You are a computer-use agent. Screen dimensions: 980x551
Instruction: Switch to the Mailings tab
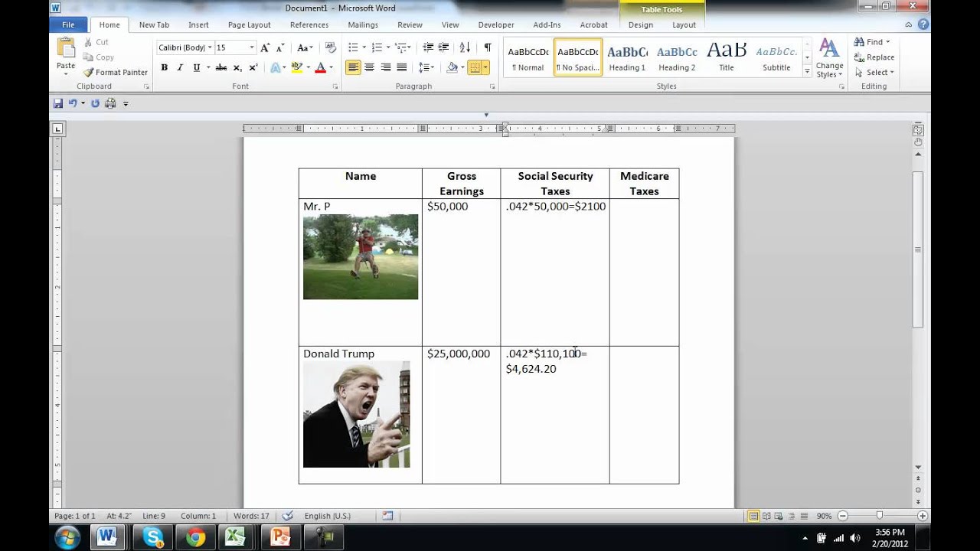coord(363,24)
